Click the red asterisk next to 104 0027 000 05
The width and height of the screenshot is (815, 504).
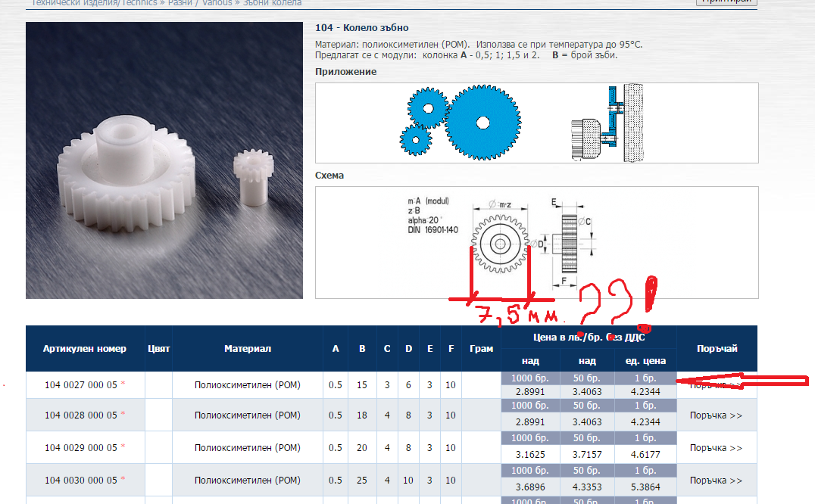(123, 385)
